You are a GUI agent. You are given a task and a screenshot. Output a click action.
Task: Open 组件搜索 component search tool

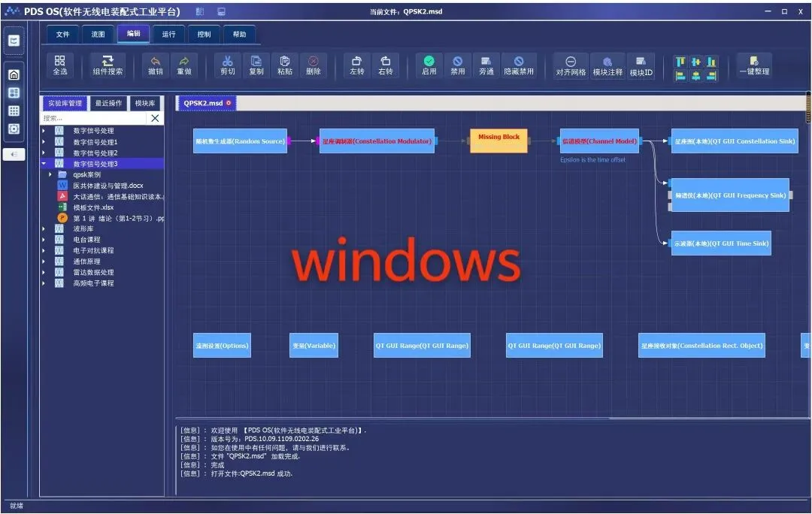pyautogui.click(x=108, y=65)
